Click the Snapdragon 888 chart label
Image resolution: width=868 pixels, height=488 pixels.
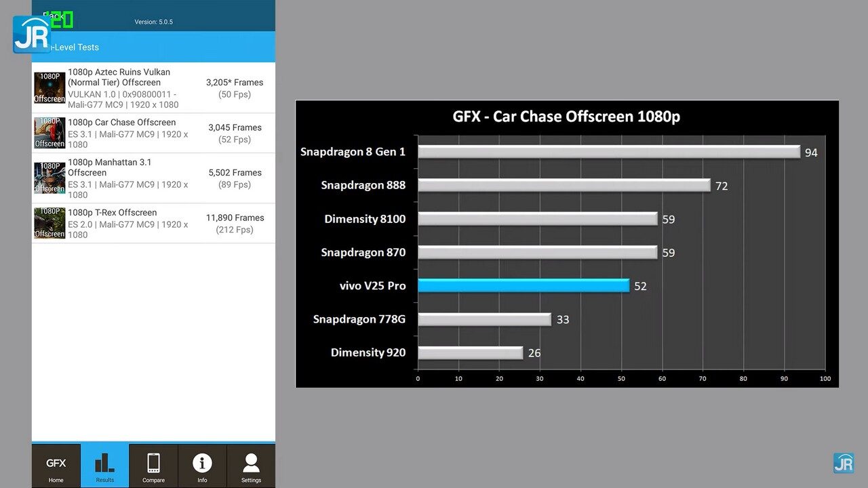(363, 185)
